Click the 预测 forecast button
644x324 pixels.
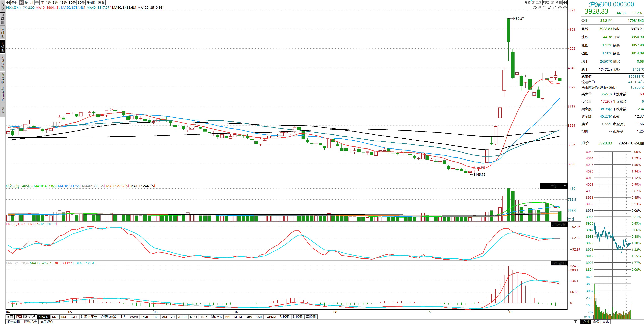click(558, 2)
